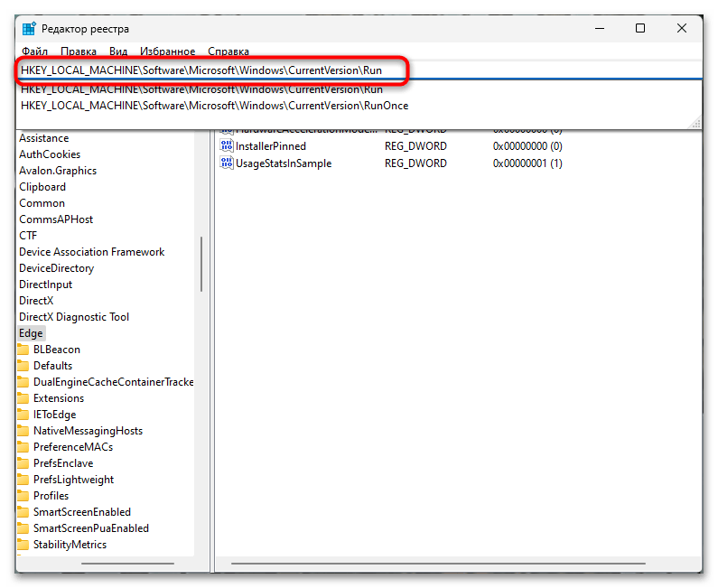Click the UsageStatsInSample DWORD value icon
The height and width of the screenshot is (588, 718).
(x=226, y=163)
